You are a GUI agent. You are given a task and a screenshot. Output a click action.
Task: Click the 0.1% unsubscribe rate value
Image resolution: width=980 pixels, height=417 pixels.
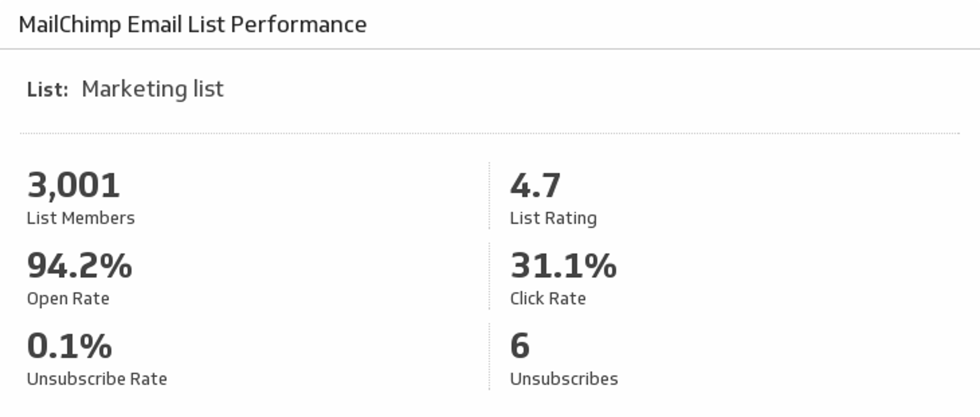[69, 346]
